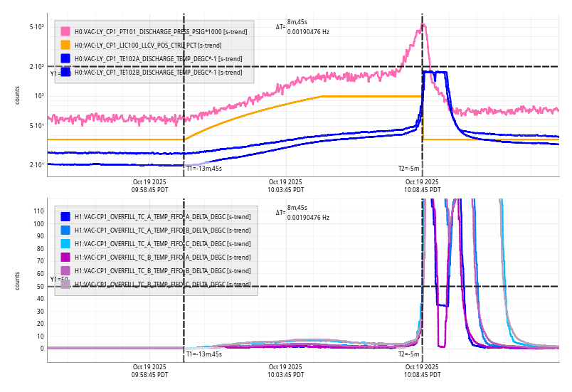Select the PT101_DISCHARGE_PRESS_PSIG legend label

[x=158, y=31]
